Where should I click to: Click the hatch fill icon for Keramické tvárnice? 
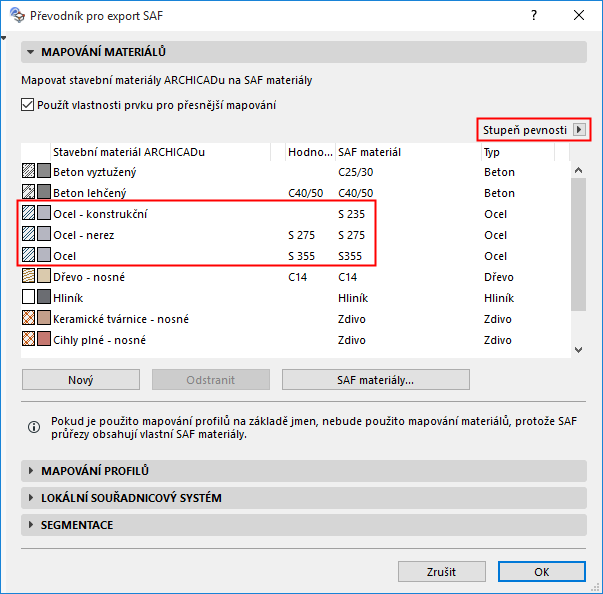tap(28, 318)
